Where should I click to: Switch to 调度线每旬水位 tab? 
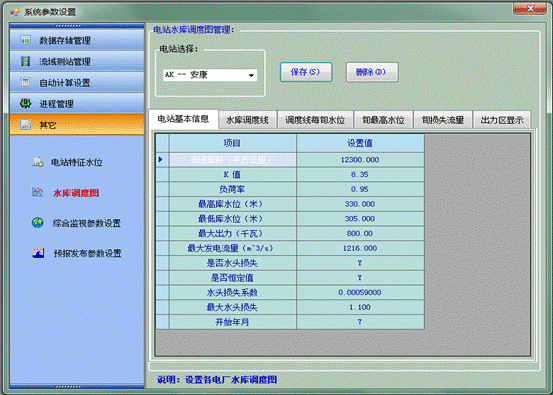[315, 120]
